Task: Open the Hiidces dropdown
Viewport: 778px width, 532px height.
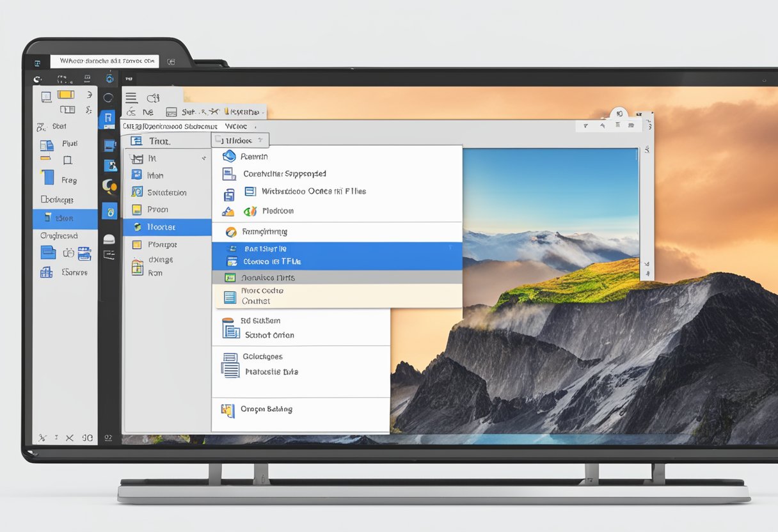Action: point(241,141)
